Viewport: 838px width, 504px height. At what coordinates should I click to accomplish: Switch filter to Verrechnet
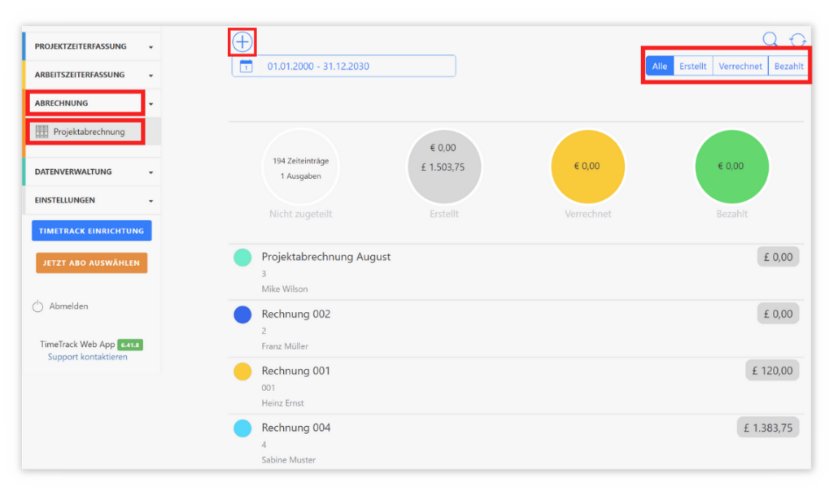[740, 67]
